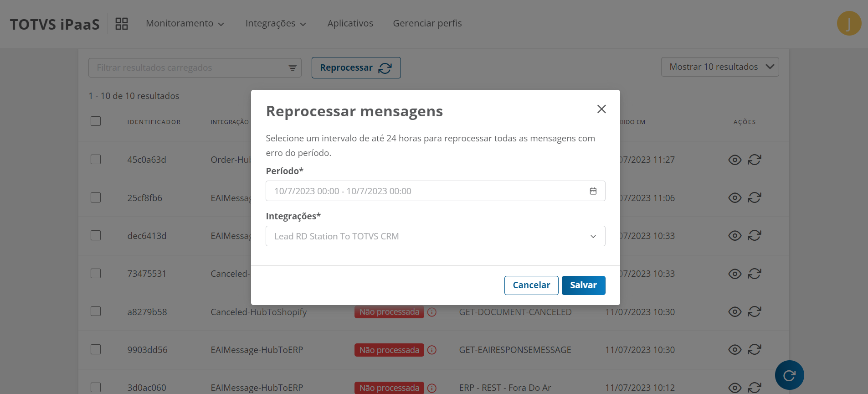The image size is (868, 394).
Task: Expand the Monitoramento menu
Action: pyautogui.click(x=185, y=23)
